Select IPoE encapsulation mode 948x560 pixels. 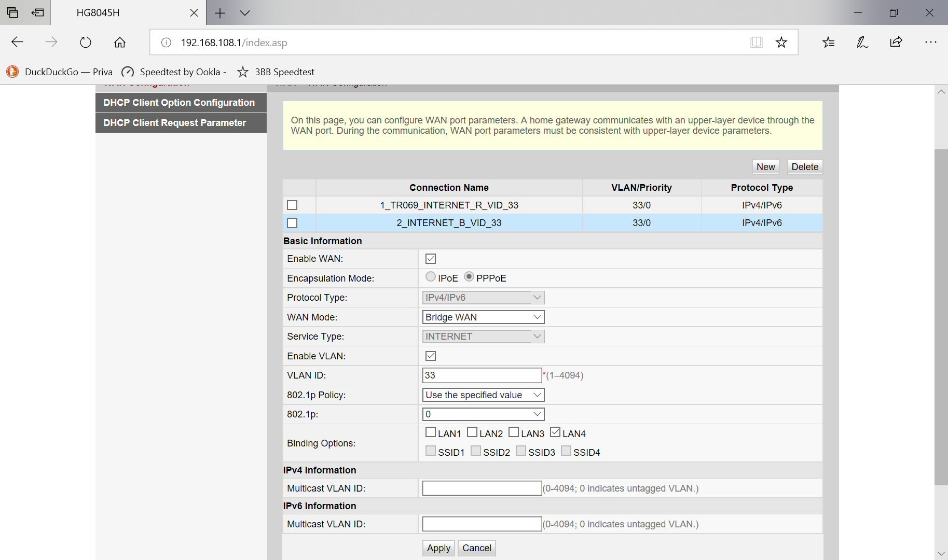tap(431, 277)
